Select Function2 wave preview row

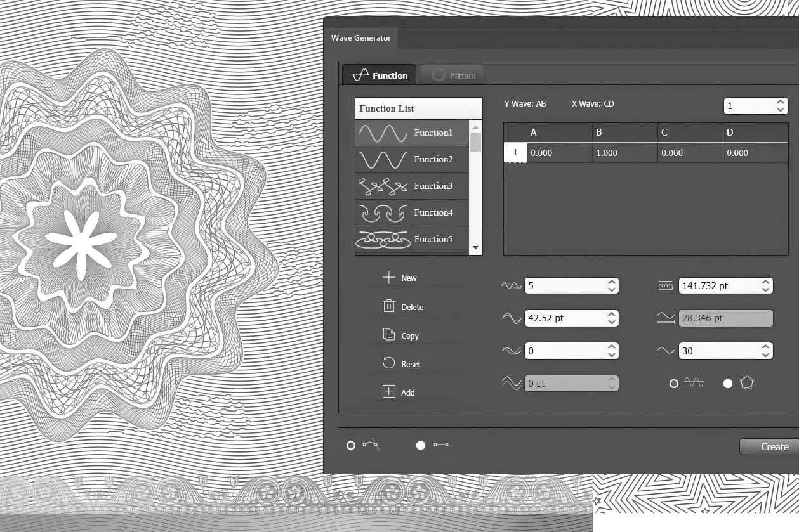[x=412, y=160]
